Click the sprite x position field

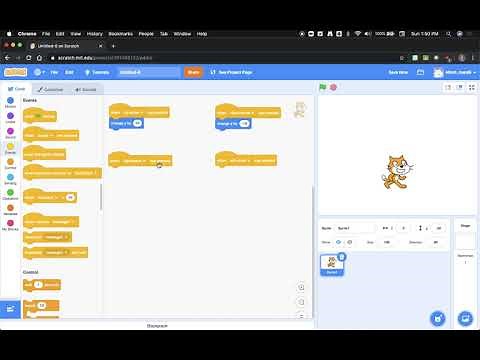coord(403,228)
